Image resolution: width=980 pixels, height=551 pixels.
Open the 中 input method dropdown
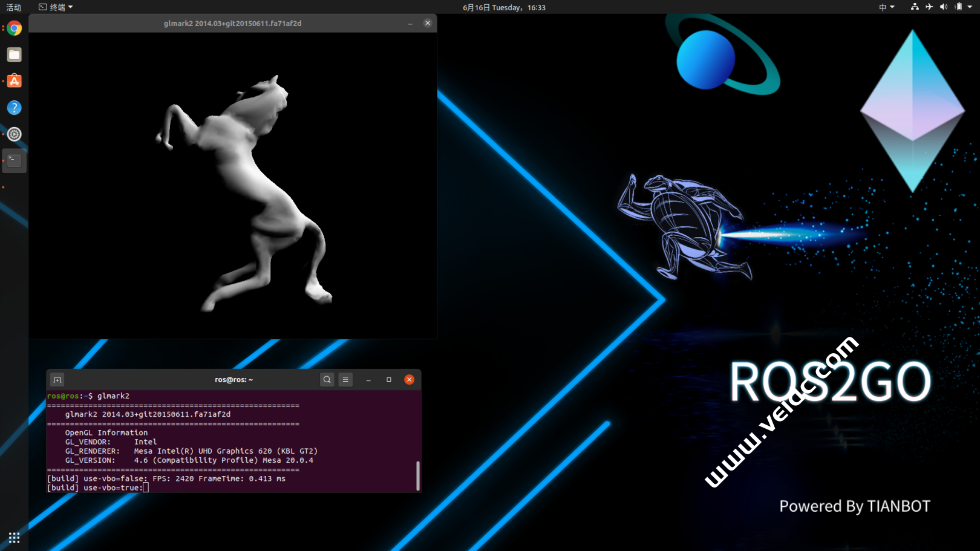click(886, 7)
